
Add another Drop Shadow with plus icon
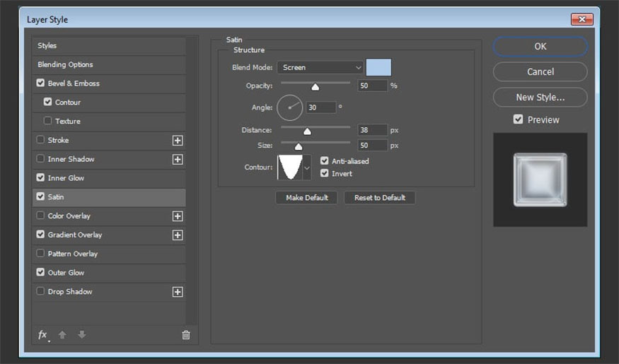[x=178, y=292]
